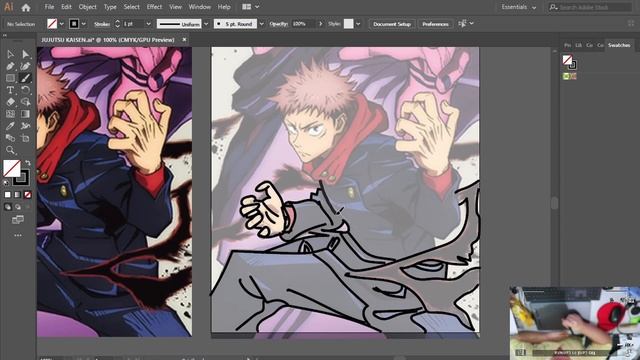
Task: Activate the Zoom tool magnifier
Action: click(x=10, y=150)
